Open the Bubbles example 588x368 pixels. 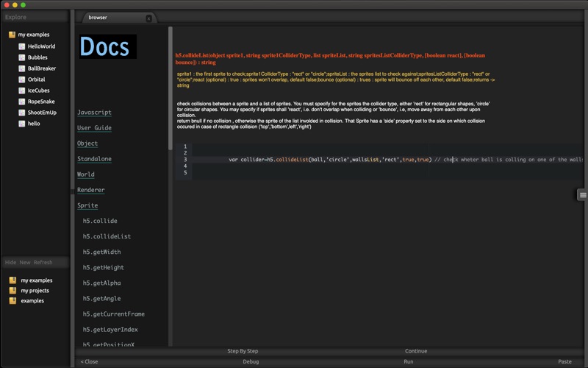pos(37,57)
